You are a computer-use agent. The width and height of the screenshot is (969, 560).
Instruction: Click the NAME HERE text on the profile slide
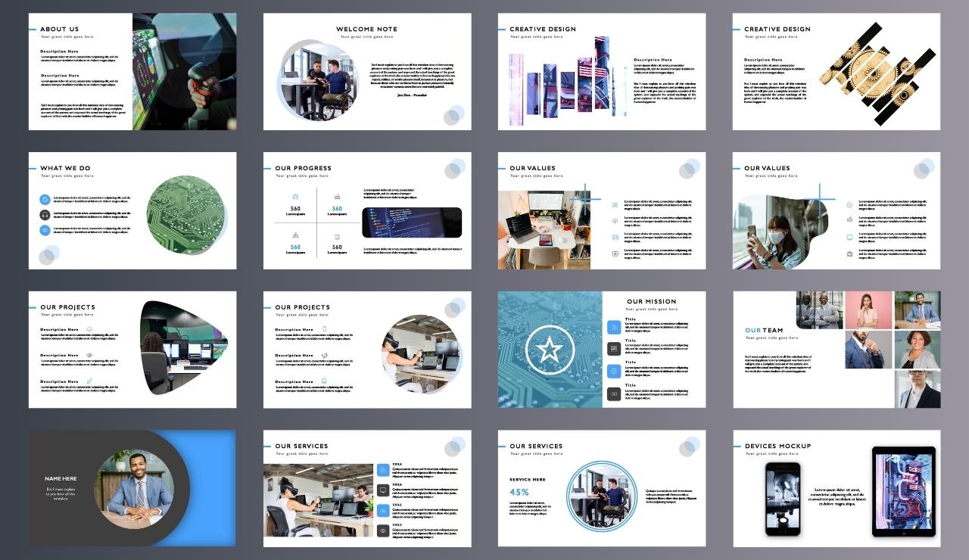coord(61,478)
